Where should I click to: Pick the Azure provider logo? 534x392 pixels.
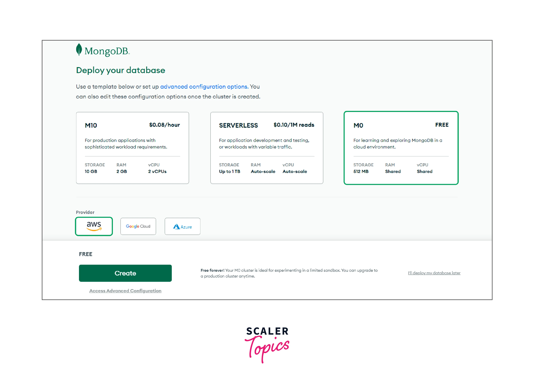182,227
